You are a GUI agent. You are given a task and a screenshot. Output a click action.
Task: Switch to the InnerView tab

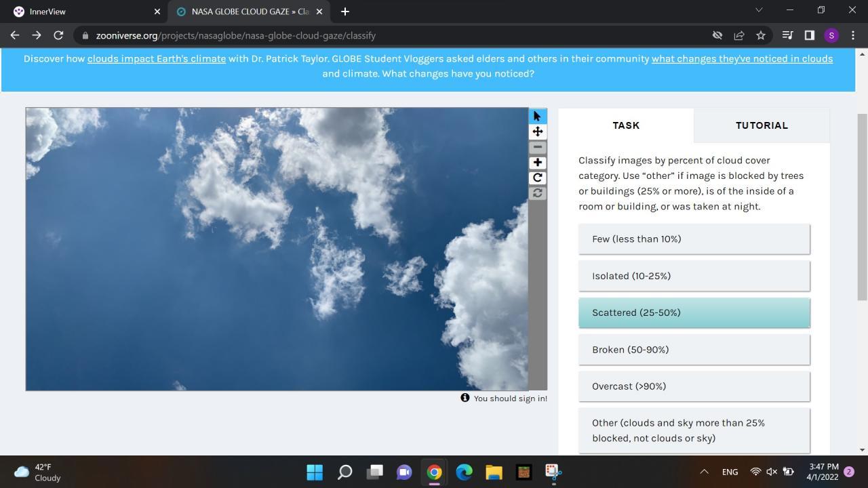tap(84, 12)
